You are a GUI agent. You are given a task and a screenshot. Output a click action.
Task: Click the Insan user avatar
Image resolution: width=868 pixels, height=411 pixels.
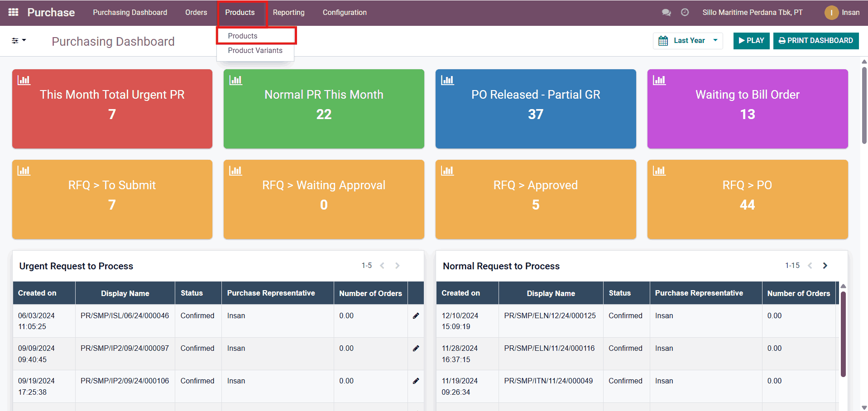(831, 13)
